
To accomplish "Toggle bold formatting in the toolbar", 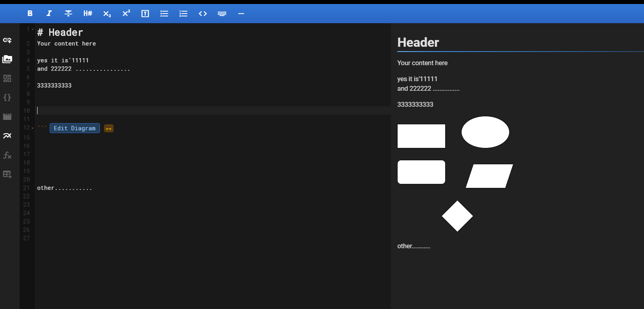I will [x=30, y=14].
